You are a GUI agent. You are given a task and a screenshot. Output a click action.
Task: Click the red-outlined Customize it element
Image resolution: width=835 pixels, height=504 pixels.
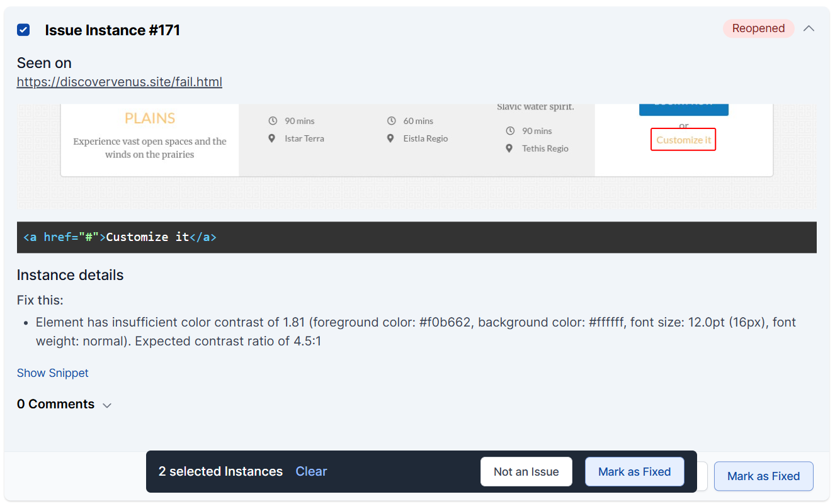[683, 140]
